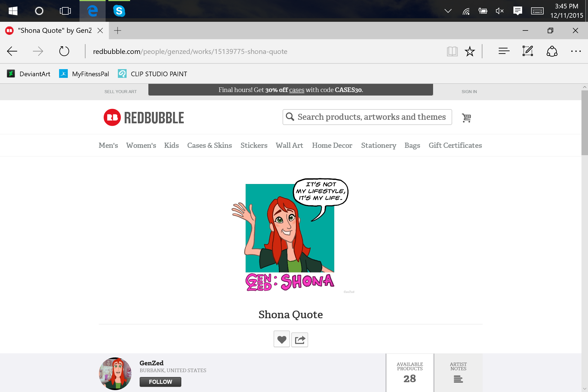Viewport: 588px width, 392px height.
Task: Open the Action Center notifications icon
Action: click(x=517, y=11)
